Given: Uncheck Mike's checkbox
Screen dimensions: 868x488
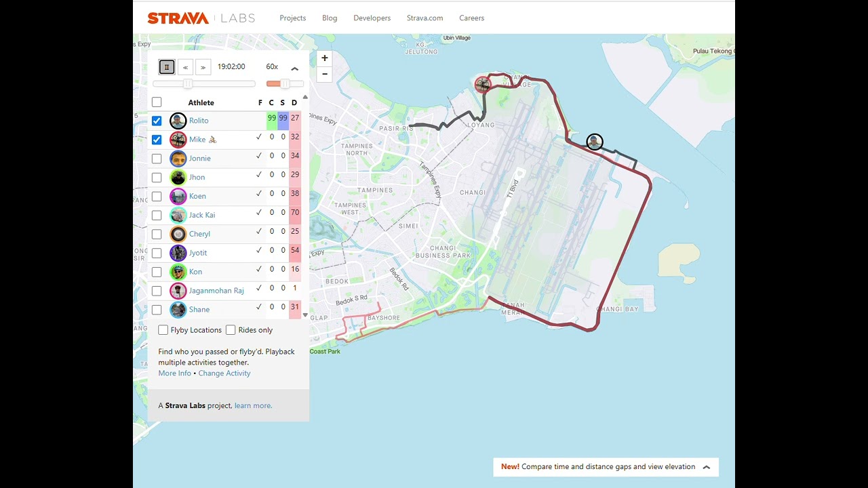Looking at the screenshot, I should (157, 140).
